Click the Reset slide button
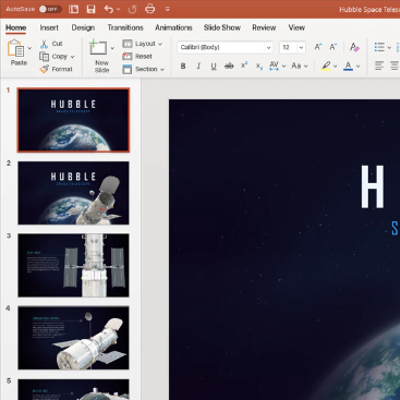This screenshot has width=400, height=400. 137,56
